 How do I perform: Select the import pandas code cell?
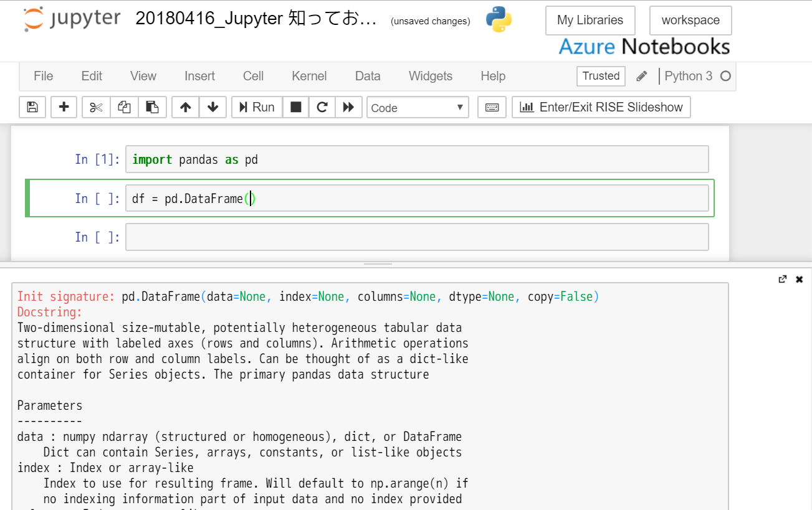tap(417, 159)
